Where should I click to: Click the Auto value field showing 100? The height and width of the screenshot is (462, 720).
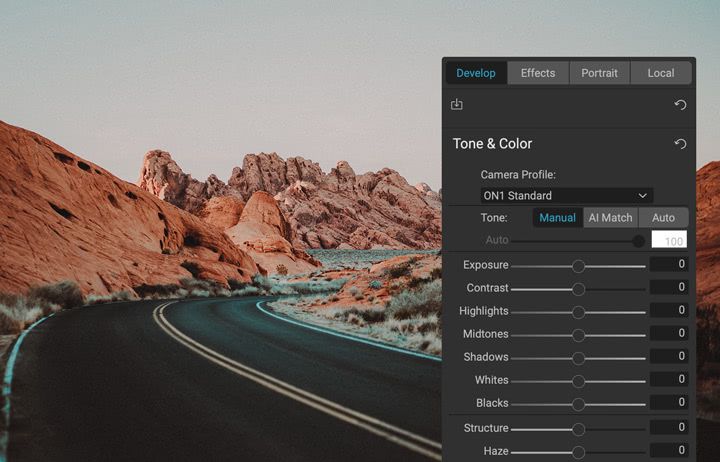(669, 240)
